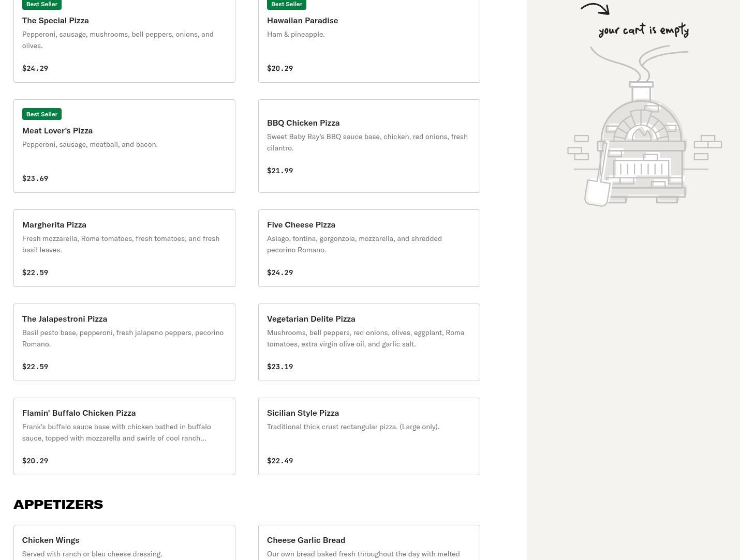Screen dimensions: 740x560
Task: Click the 'Our own bread baked fresh' description
Action: (363, 554)
